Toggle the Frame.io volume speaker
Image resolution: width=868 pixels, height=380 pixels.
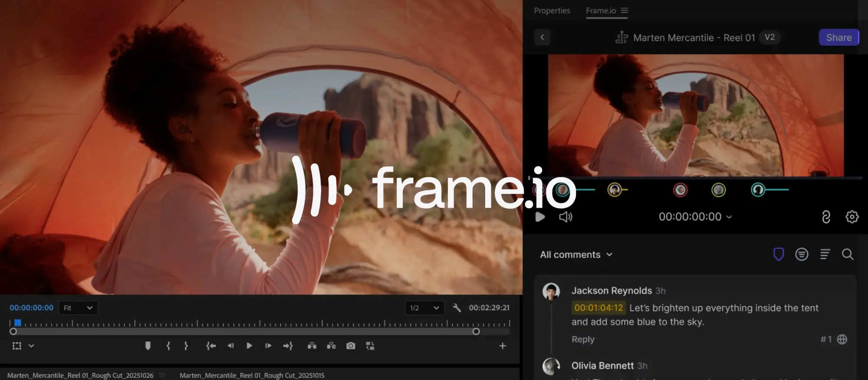[x=566, y=216]
